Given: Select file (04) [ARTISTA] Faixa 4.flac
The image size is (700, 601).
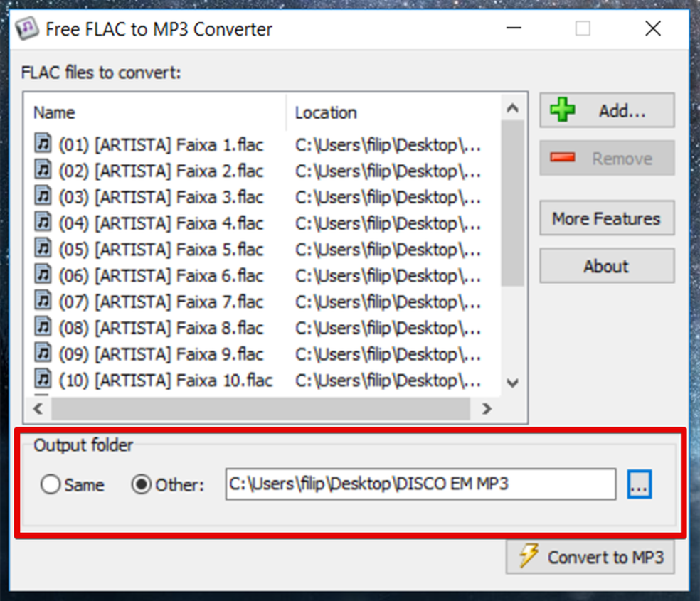Looking at the screenshot, I should 161,223.
